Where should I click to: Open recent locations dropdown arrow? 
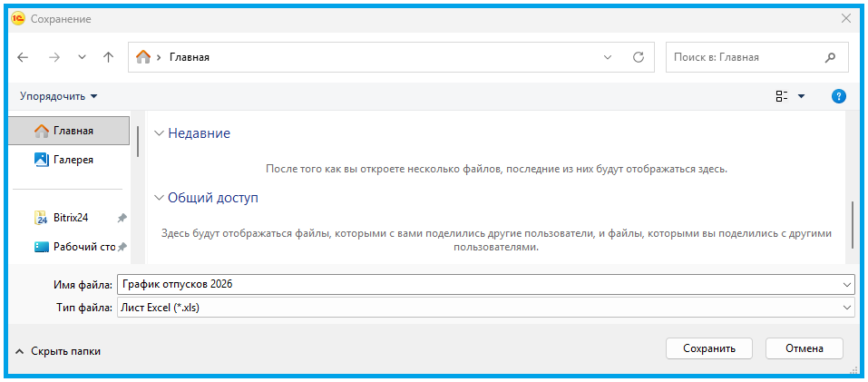(x=82, y=57)
